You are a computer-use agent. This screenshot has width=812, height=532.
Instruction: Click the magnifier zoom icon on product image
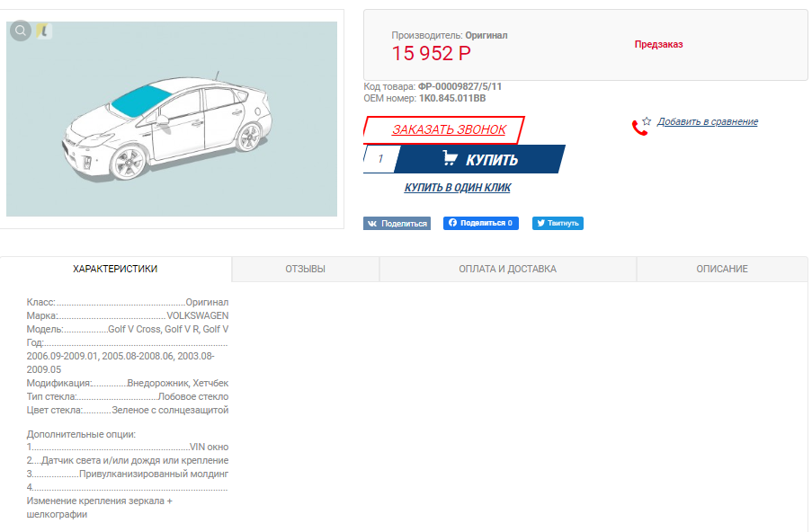pyautogui.click(x=21, y=31)
